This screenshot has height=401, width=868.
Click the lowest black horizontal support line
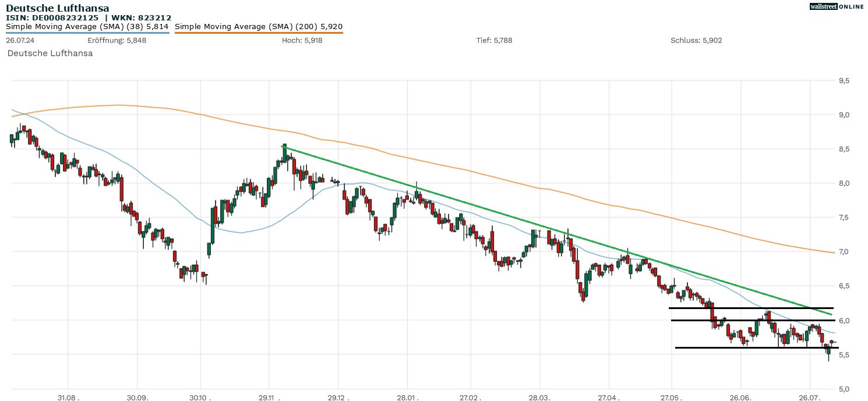[x=757, y=347]
